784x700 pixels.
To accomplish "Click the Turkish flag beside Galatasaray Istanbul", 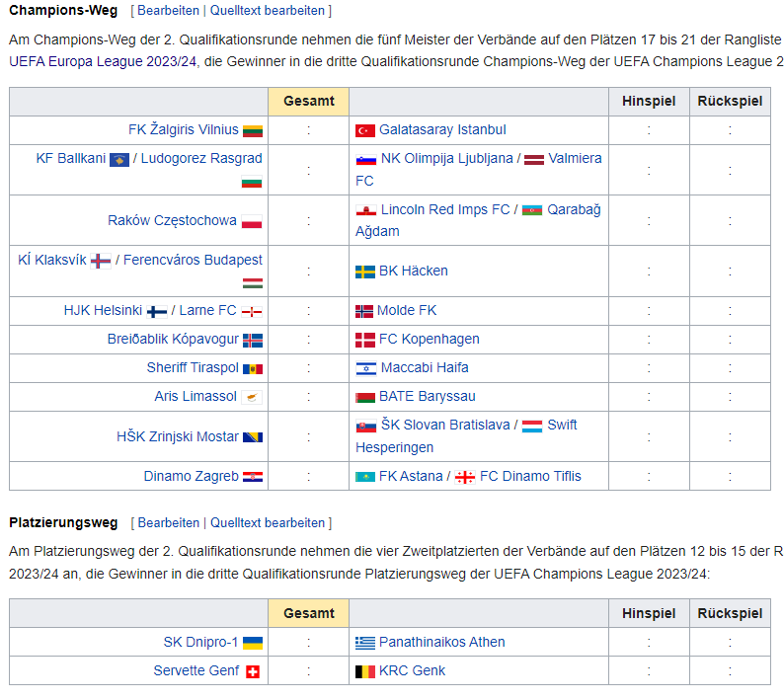I will click(x=365, y=131).
